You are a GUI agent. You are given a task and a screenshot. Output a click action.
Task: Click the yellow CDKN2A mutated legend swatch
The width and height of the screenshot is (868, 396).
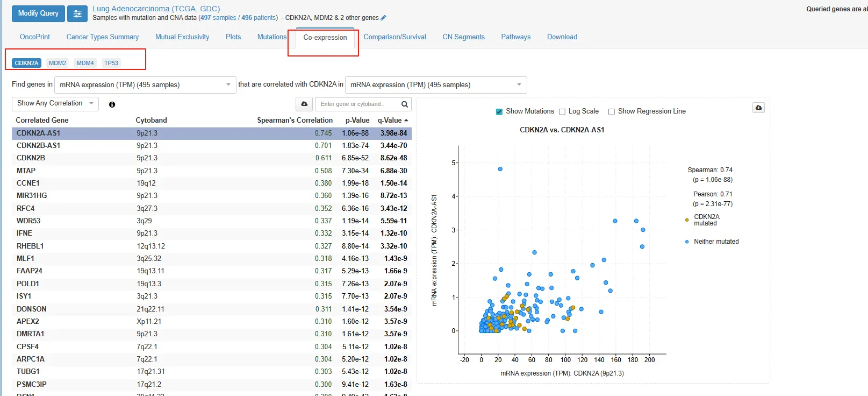(x=687, y=220)
